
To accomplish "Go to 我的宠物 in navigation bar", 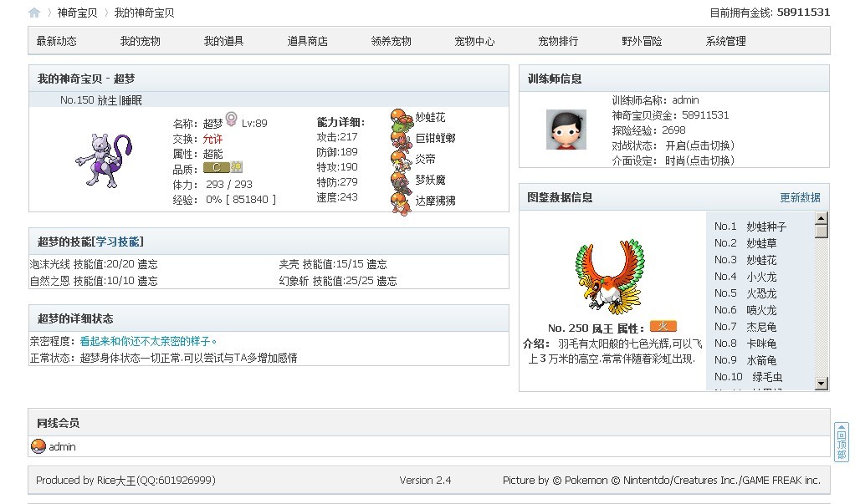I will coord(141,41).
